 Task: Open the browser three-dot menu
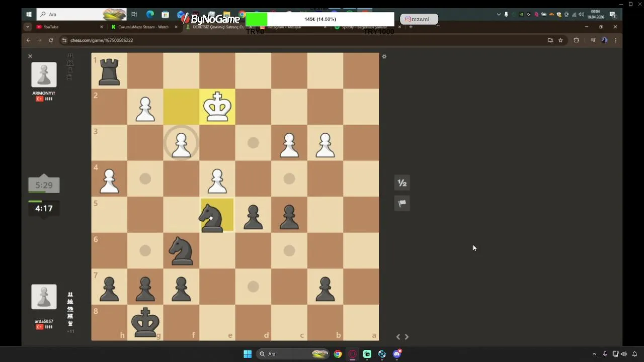615,40
